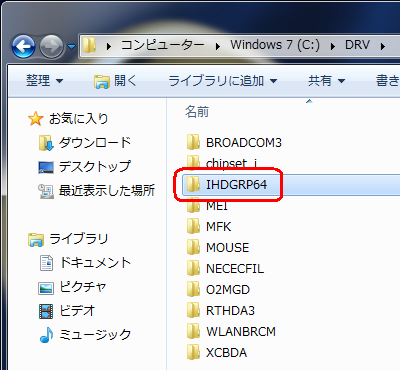This screenshot has width=400, height=370.
Task: Click the MOUSE folder icon
Action: tap(193, 247)
